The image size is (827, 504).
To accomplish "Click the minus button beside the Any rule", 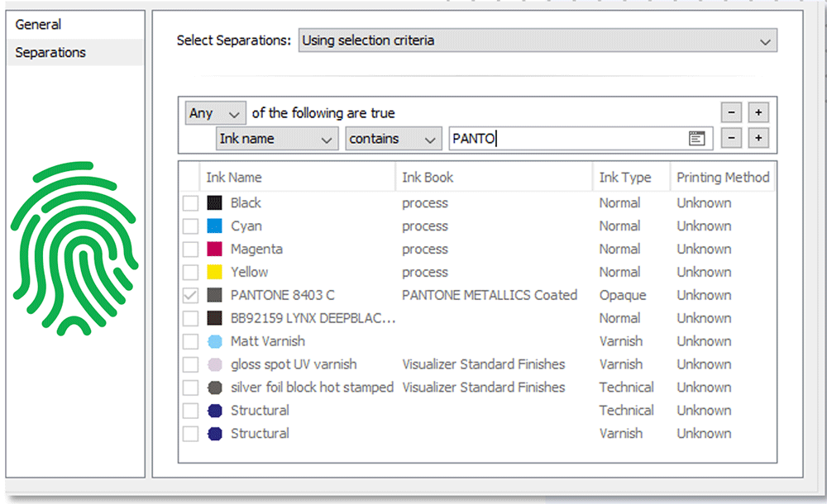I will pyautogui.click(x=731, y=113).
